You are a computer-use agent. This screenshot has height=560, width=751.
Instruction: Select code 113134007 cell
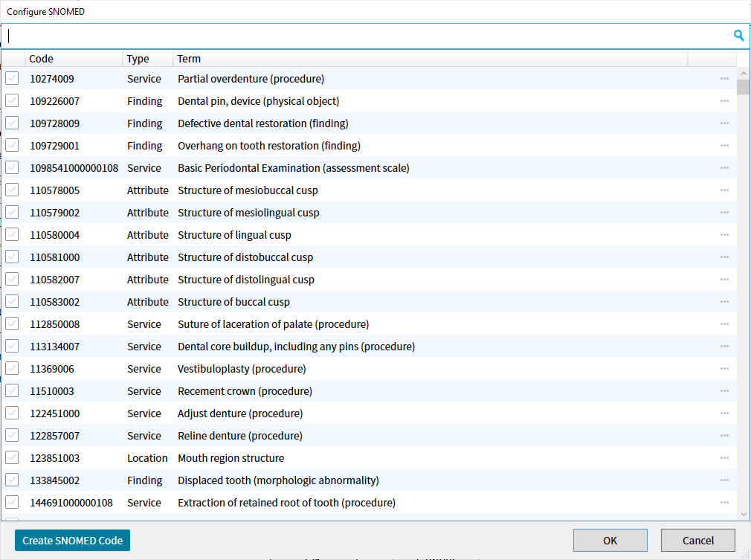pos(54,347)
